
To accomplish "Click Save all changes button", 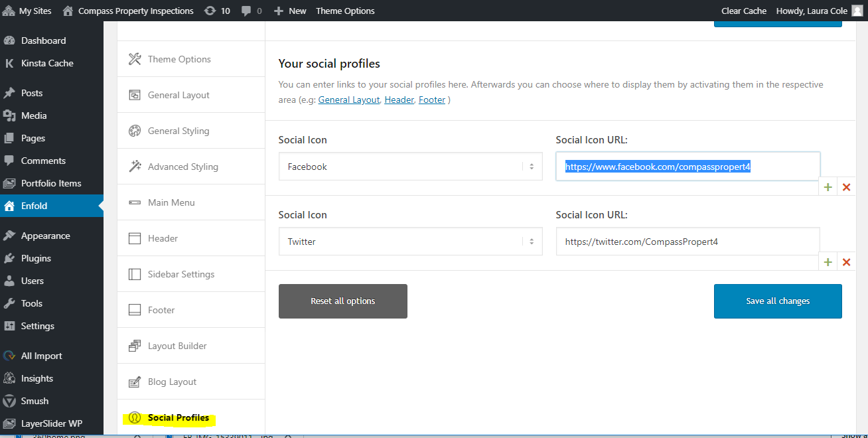I will (x=778, y=301).
